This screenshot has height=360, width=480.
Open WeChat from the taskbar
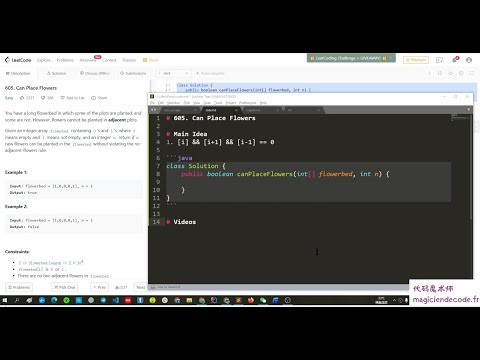pyautogui.click(x=263, y=300)
